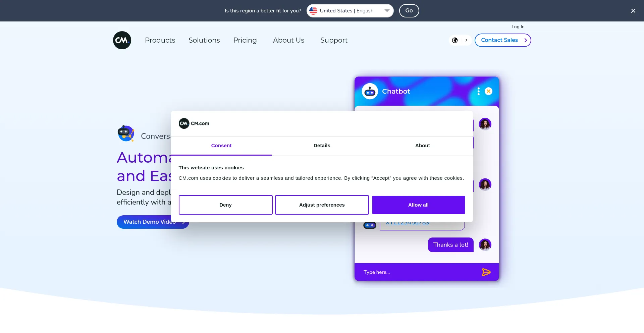Close the Chatbot widget
The image size is (644, 333).
489,91
